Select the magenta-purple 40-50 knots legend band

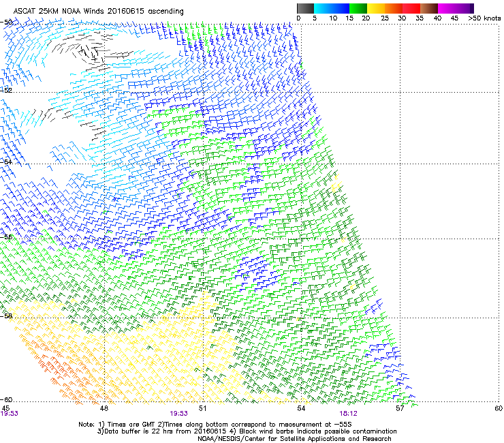coord(456,8)
